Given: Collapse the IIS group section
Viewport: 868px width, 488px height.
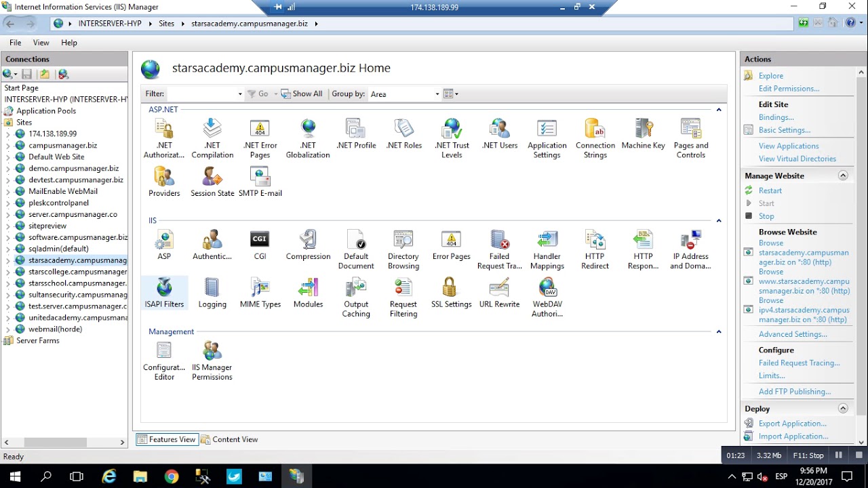Looking at the screenshot, I should (719, 220).
